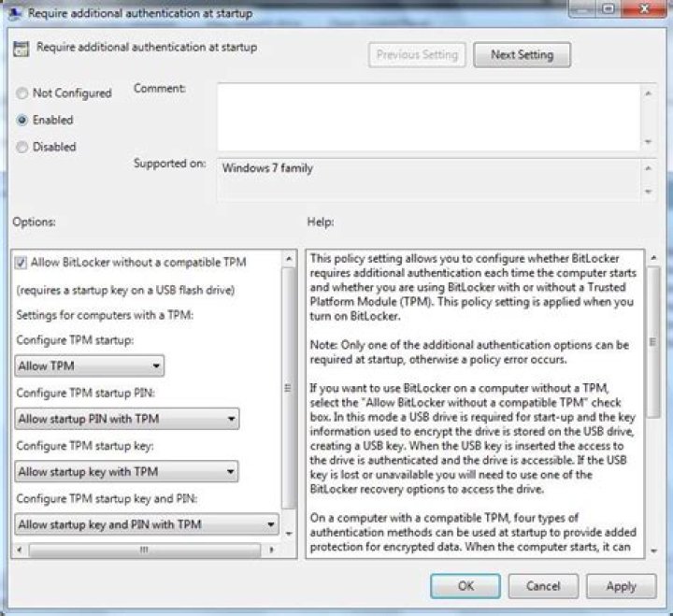This screenshot has height=616, width=673.
Task: Click the Help pane vertical scrollbar thumb
Action: pos(653,342)
